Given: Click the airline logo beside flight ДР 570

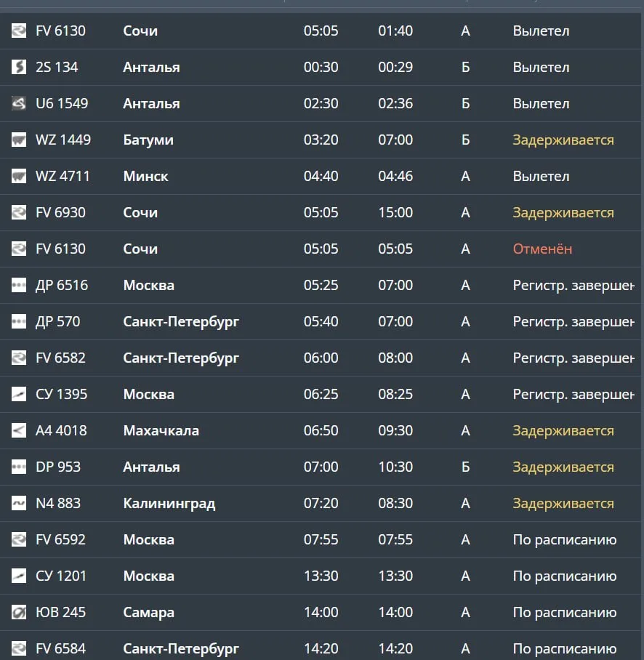Looking at the screenshot, I should click(18, 321).
